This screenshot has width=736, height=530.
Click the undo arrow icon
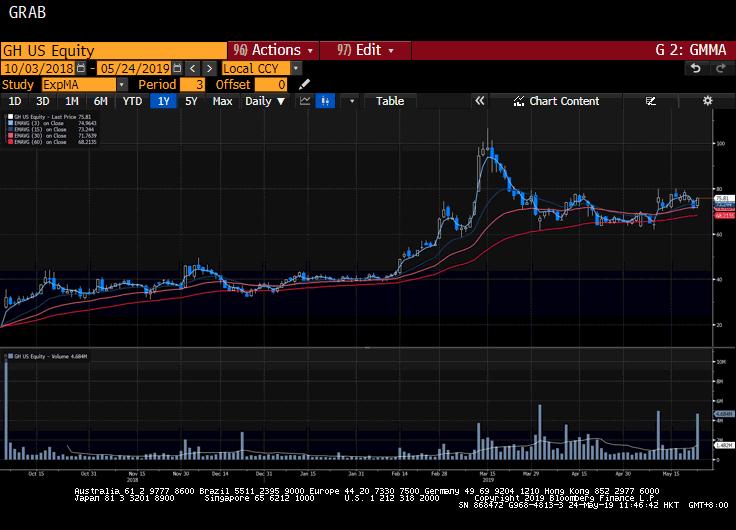click(x=696, y=68)
